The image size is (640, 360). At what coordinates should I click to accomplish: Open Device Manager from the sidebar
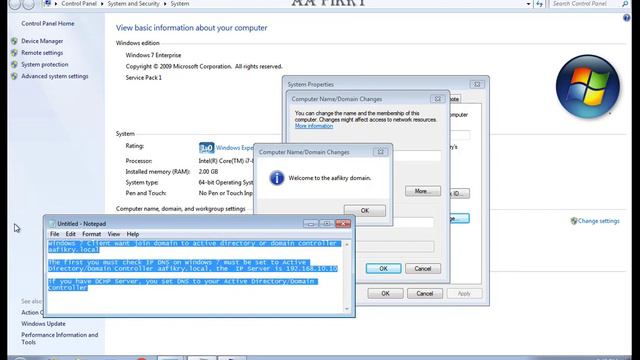tap(42, 41)
